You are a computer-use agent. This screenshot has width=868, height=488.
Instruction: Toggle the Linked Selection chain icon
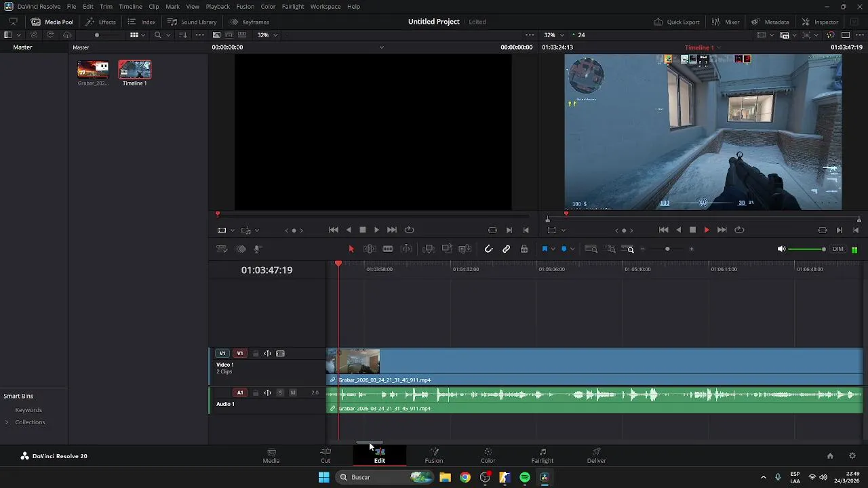[506, 249]
